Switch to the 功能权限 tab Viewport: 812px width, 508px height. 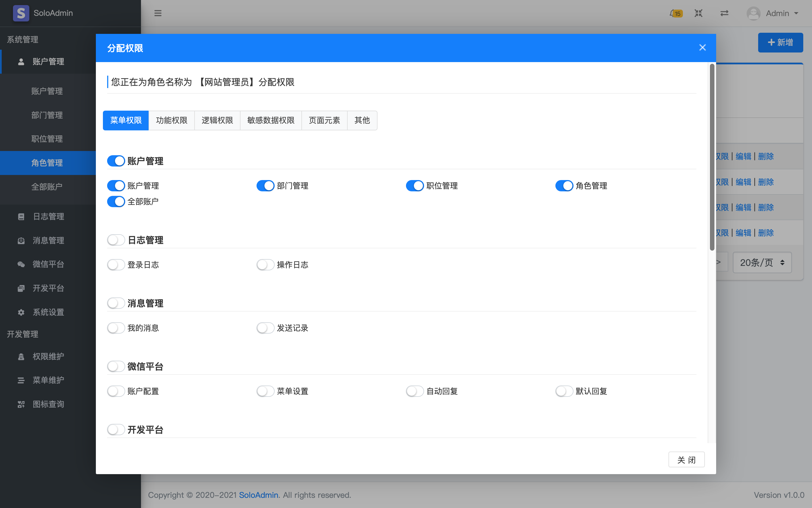(x=171, y=120)
